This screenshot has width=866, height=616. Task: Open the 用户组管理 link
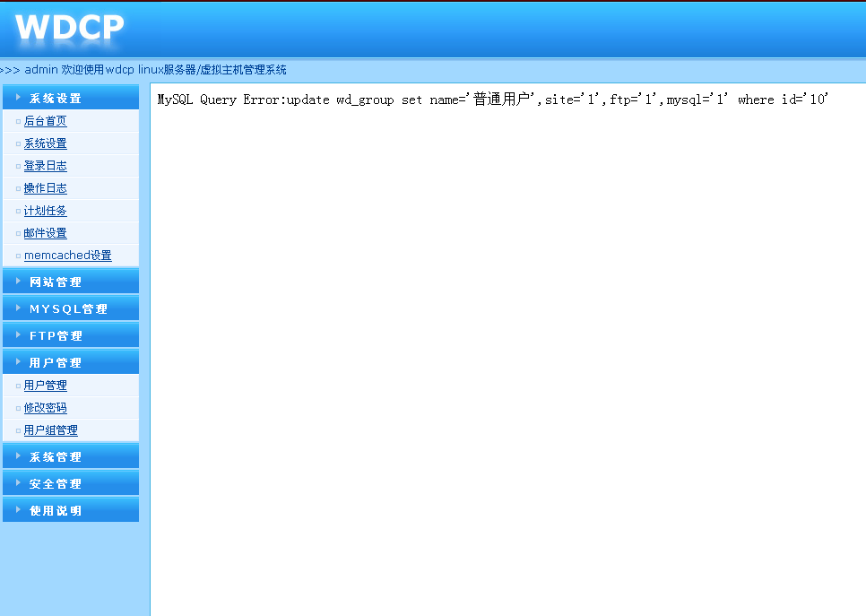tap(51, 429)
